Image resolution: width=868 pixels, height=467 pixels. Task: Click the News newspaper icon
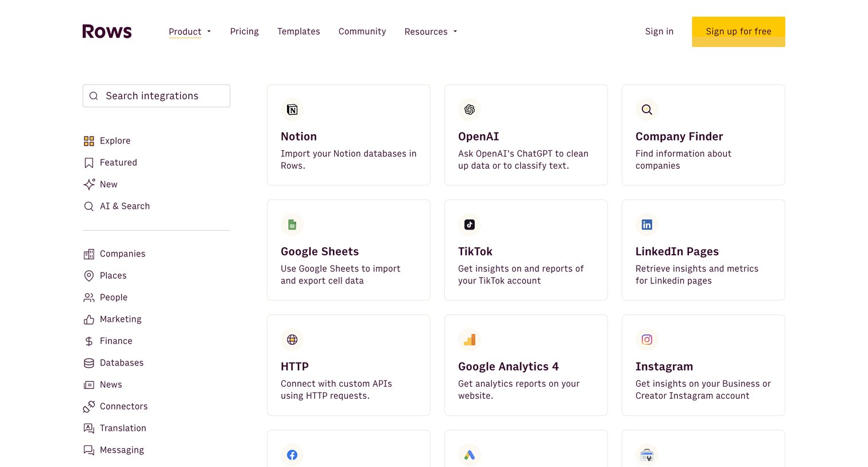tap(89, 385)
